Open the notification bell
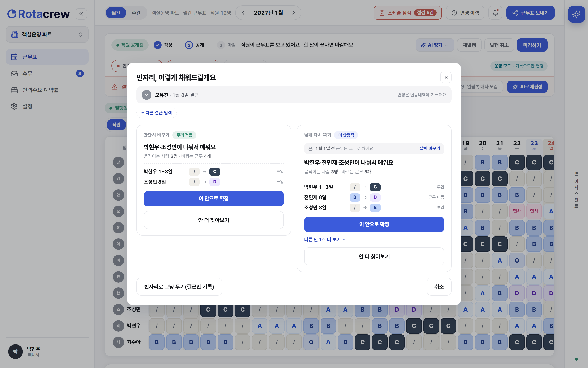588x368 pixels. click(x=496, y=13)
